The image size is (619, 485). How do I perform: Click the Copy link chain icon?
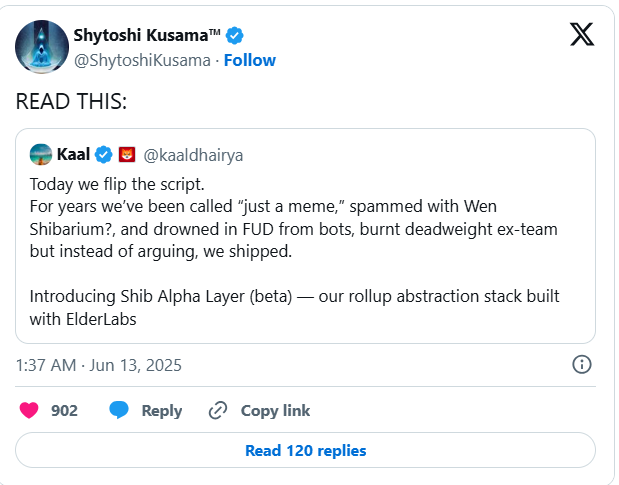218,410
